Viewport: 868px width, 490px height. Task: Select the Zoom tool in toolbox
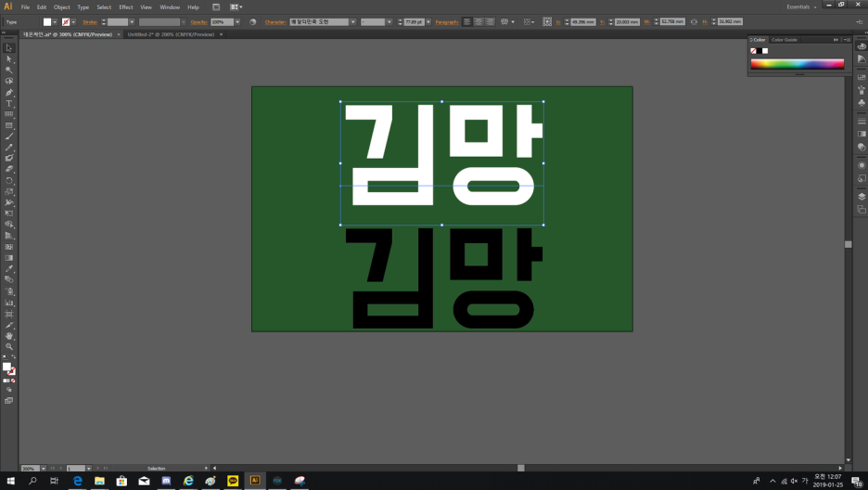point(9,346)
